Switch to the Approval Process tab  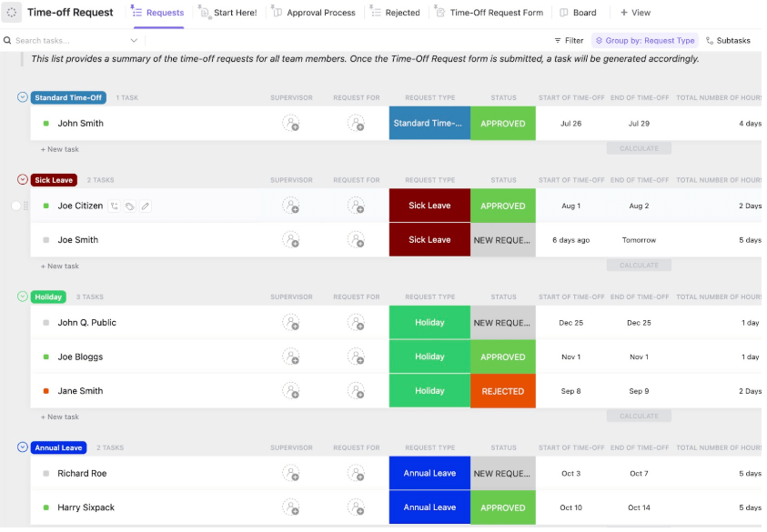(313, 13)
